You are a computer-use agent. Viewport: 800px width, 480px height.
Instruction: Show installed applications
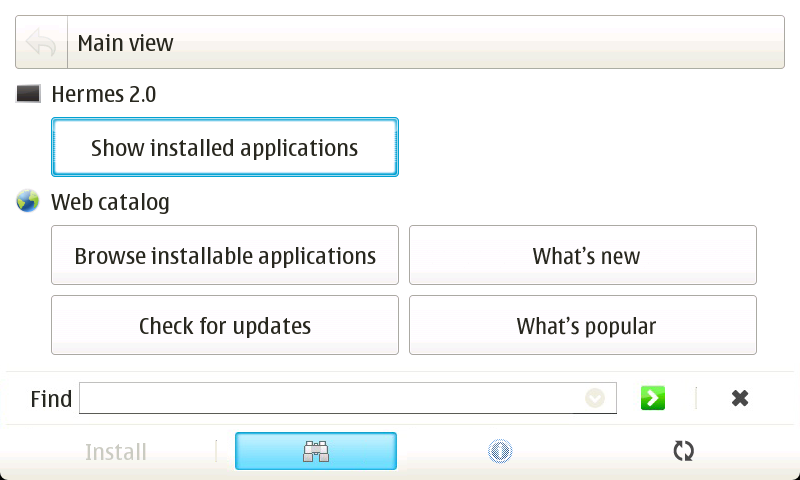(225, 148)
